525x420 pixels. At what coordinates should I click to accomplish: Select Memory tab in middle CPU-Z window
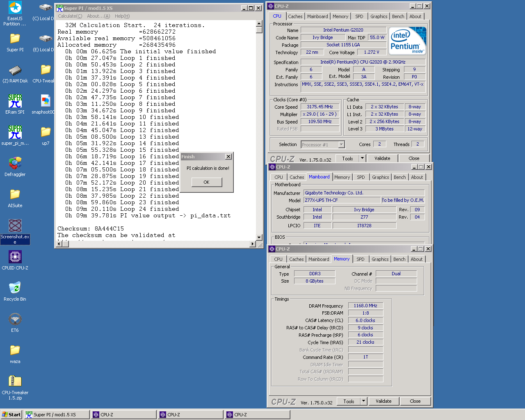[x=342, y=177]
